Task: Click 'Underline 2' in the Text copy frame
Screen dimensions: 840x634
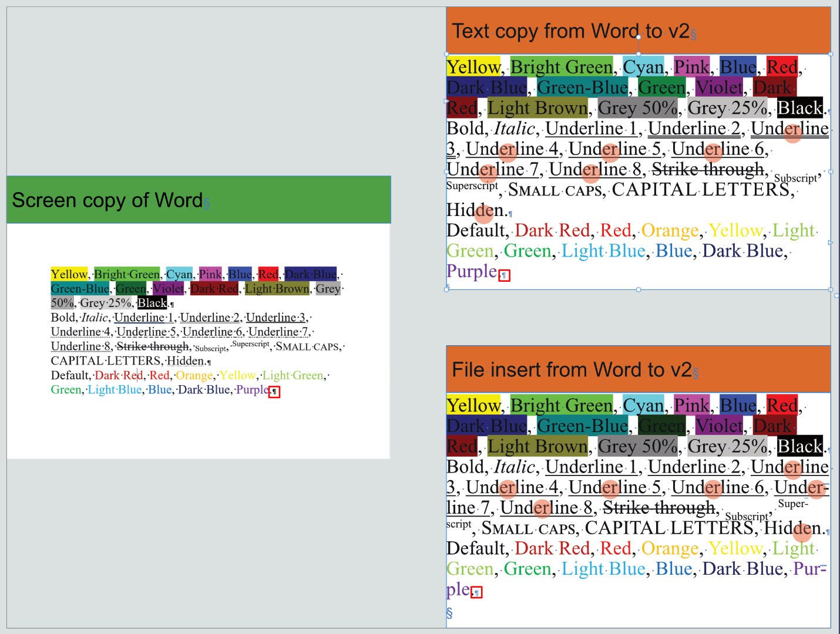Action: [x=694, y=129]
